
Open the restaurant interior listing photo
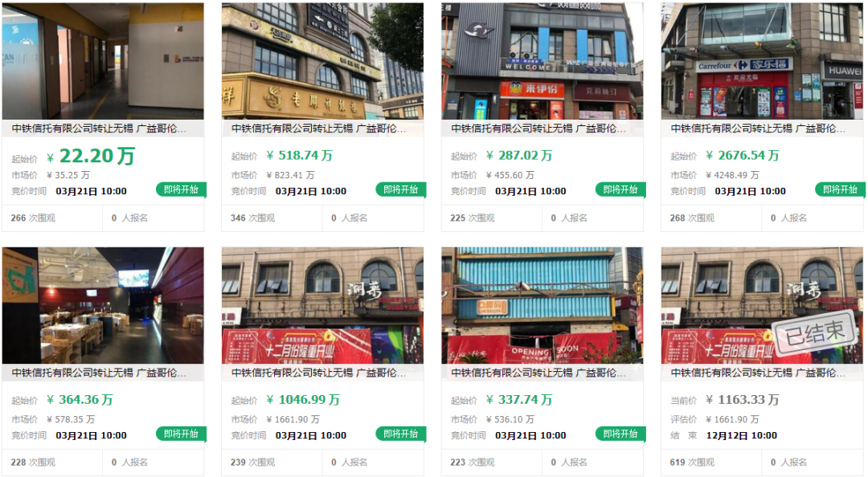coord(103,305)
